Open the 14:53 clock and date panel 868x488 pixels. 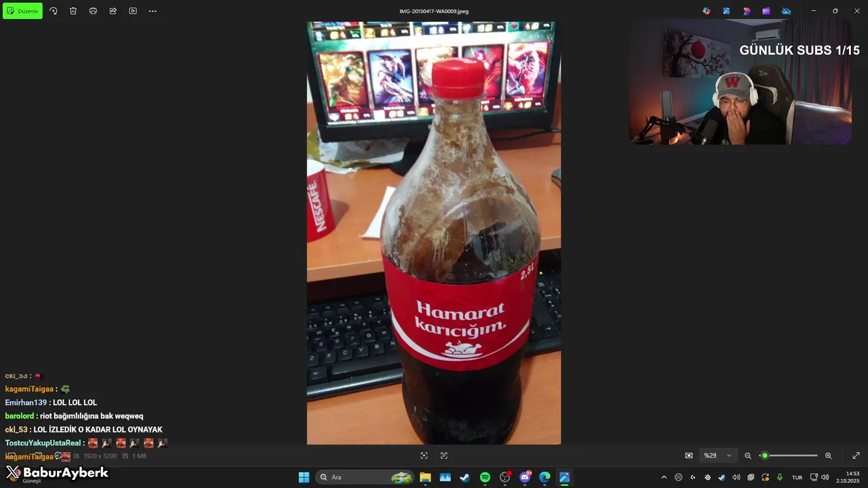tap(848, 477)
